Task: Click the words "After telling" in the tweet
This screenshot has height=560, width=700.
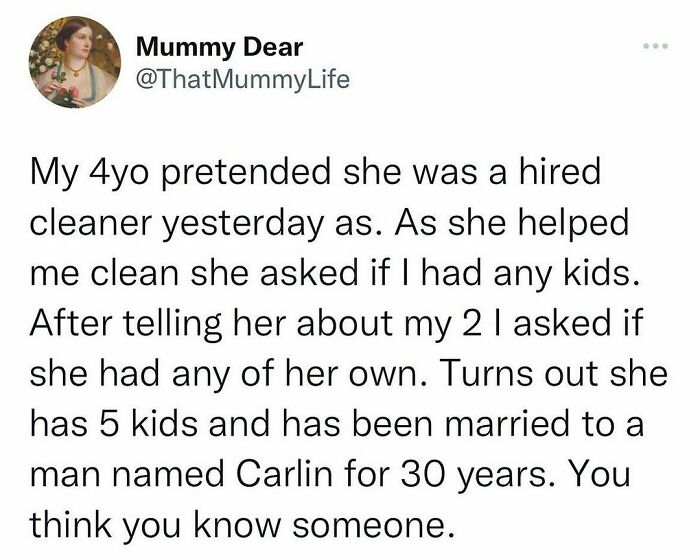Action: click(125, 323)
